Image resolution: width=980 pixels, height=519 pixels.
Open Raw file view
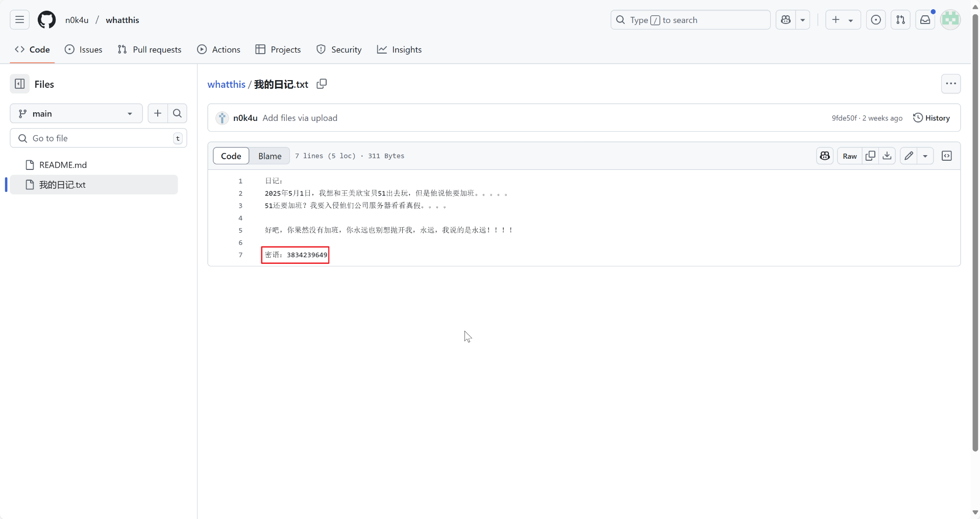(850, 156)
